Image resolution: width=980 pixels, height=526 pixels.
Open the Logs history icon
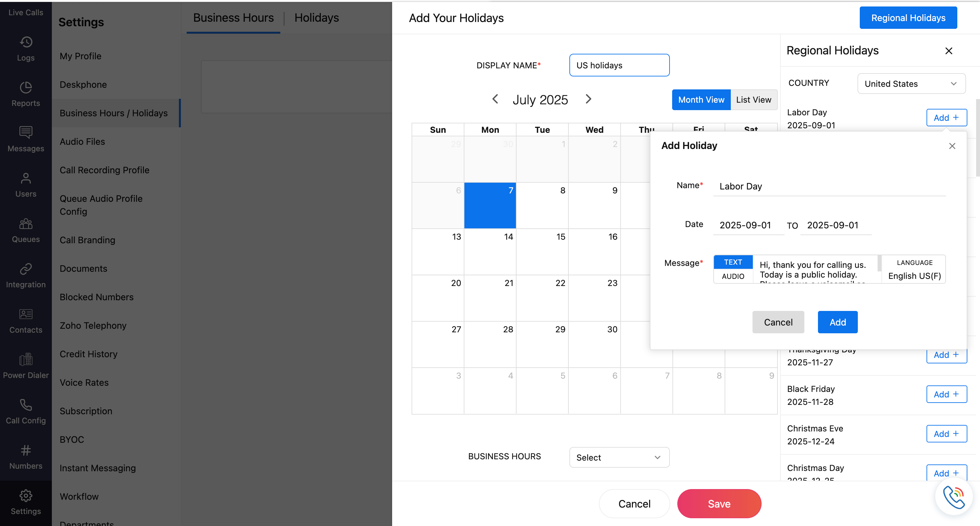coord(26,42)
